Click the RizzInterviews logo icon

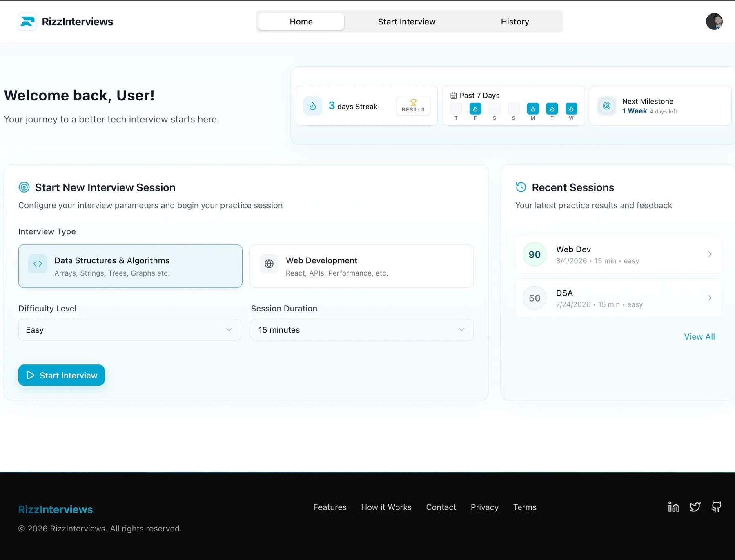[x=27, y=22]
